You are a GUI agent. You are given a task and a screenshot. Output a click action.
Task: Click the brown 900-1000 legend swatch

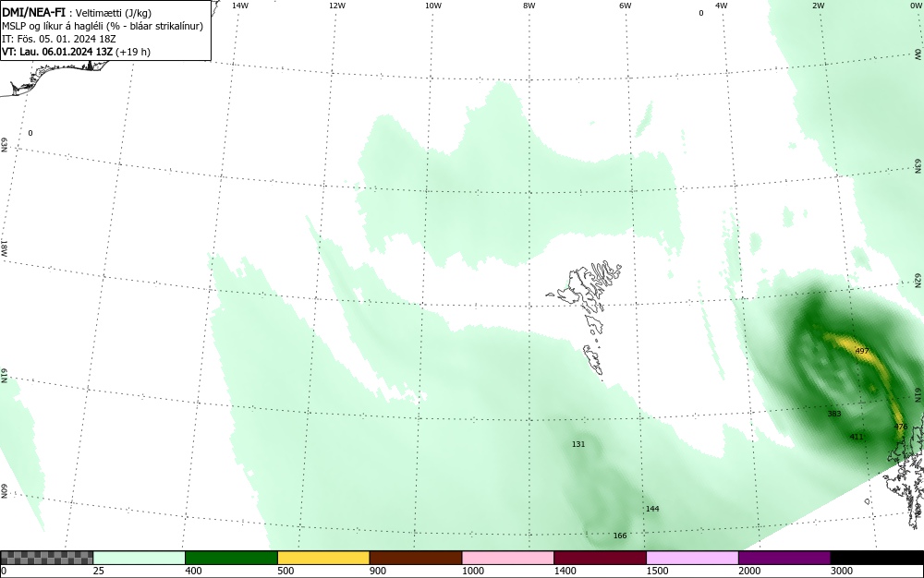(416, 558)
